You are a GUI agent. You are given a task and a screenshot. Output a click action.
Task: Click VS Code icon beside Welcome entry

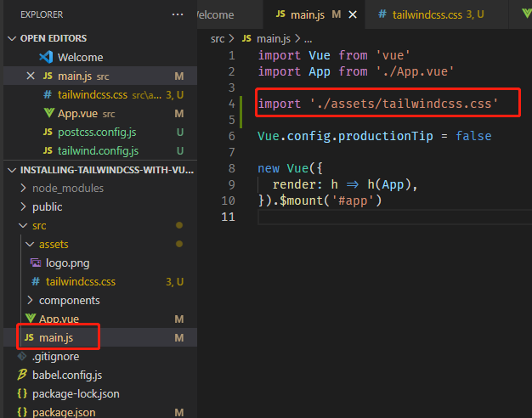point(46,57)
